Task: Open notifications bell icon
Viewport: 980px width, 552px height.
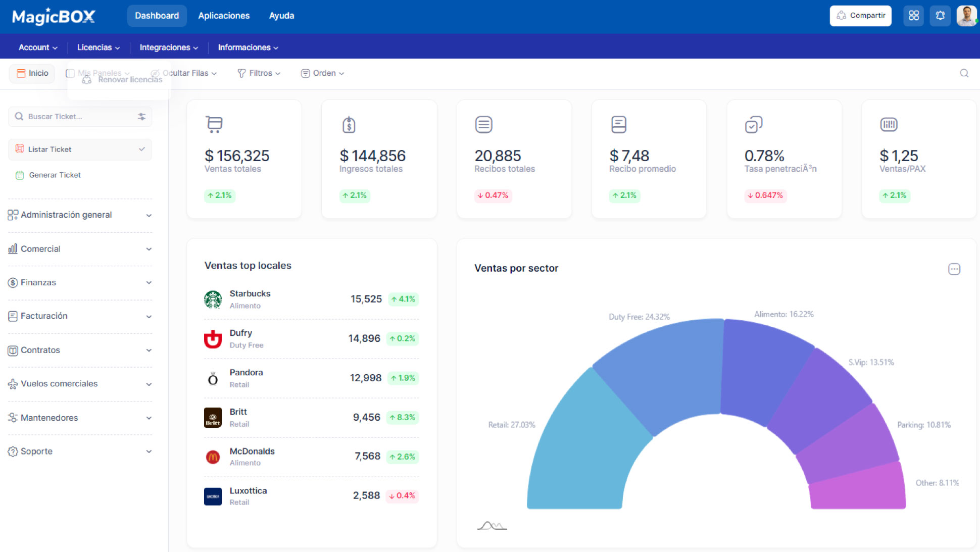Action: pyautogui.click(x=940, y=16)
